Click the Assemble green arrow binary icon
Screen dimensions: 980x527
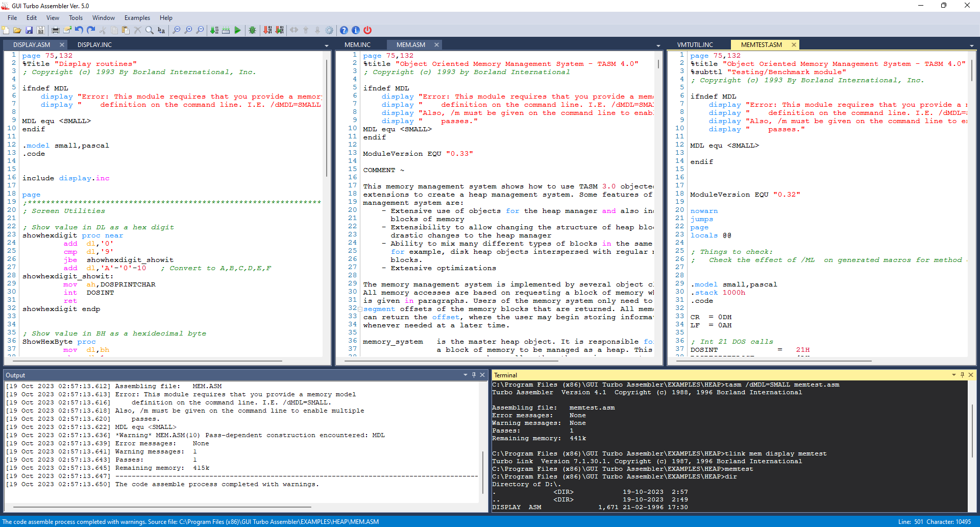tap(214, 31)
